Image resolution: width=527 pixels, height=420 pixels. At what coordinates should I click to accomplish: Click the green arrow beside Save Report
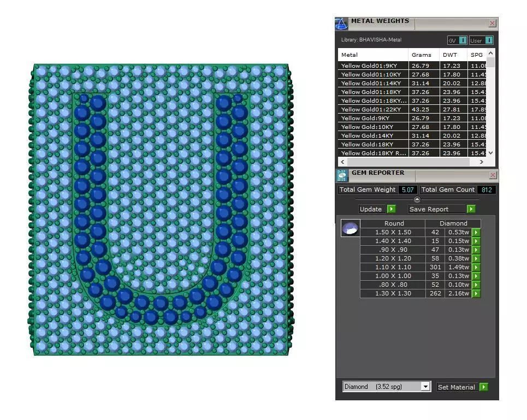tap(471, 209)
